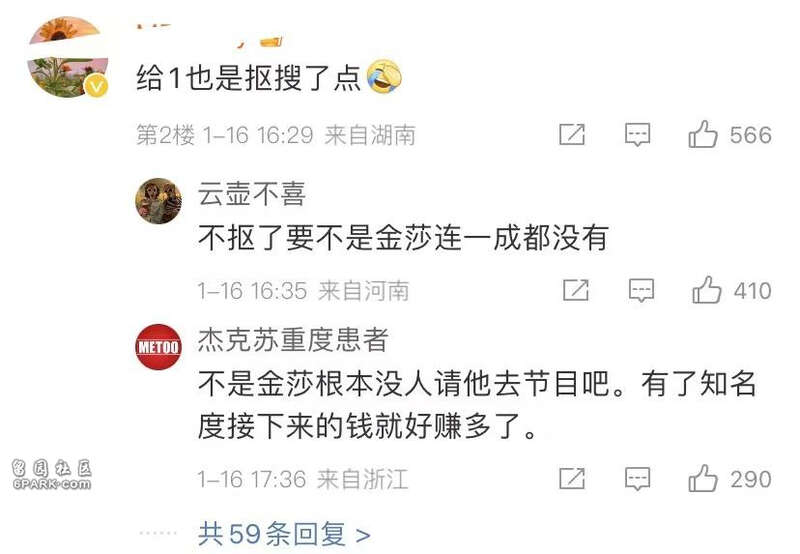800x554 pixels.
Task: Share 云壶不喜's reply from 河南
Action: 576,291
